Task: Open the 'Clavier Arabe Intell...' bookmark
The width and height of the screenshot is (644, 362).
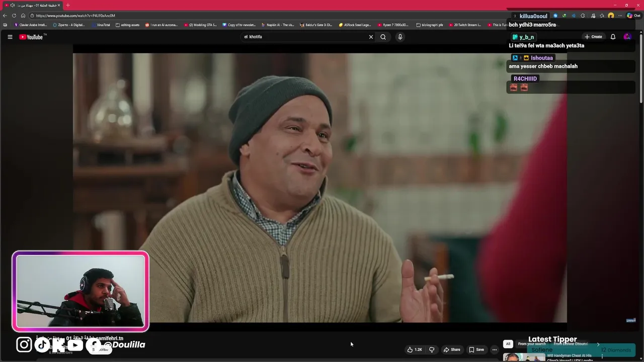Action: click(x=31, y=25)
